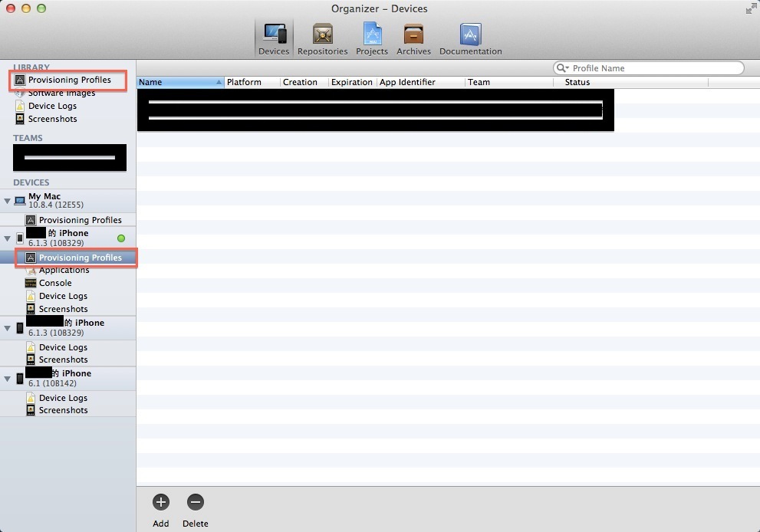Sort by the App Identifier column
This screenshot has height=532, width=760.
pos(420,82)
